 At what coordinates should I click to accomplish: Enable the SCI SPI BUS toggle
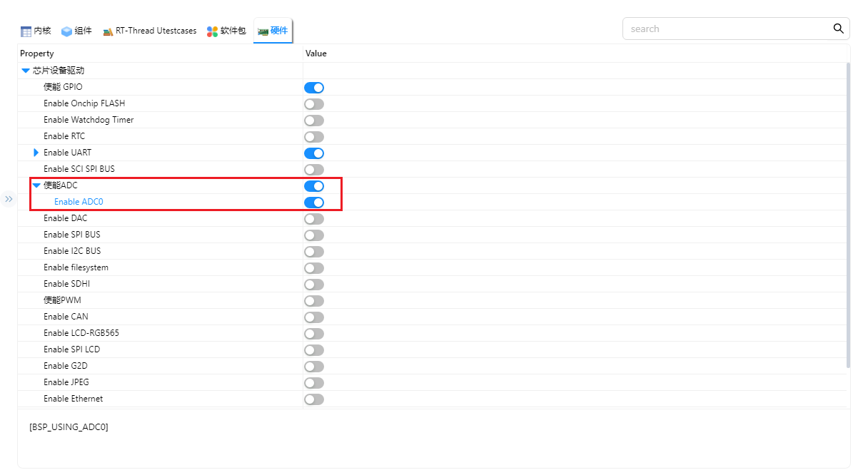[314, 170]
